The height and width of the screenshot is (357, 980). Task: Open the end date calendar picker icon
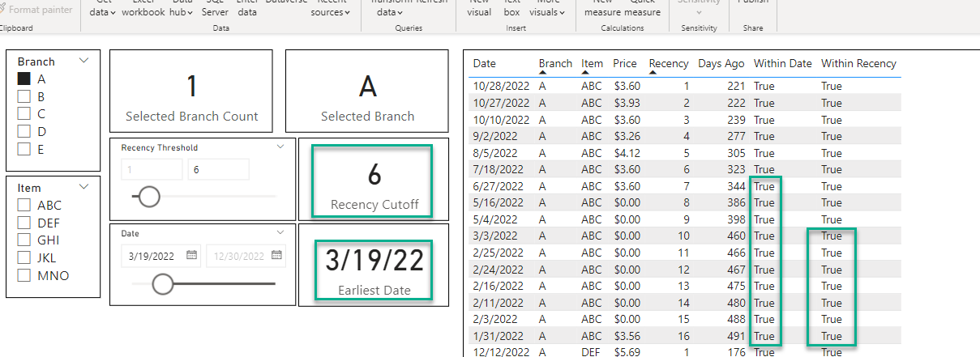point(277,255)
